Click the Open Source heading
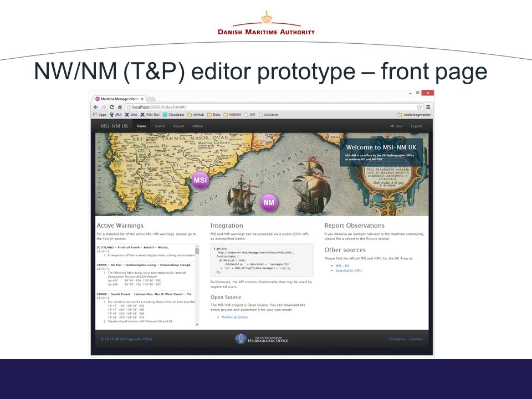This screenshot has width=532, height=399. [226, 297]
